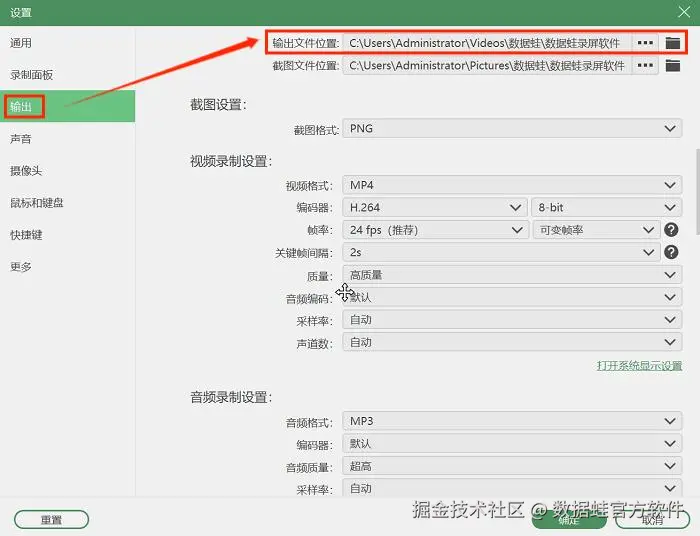Screen dimensions: 700x536
Task: Expand the 关键帧间隔 2s dropdown
Action: (501, 252)
